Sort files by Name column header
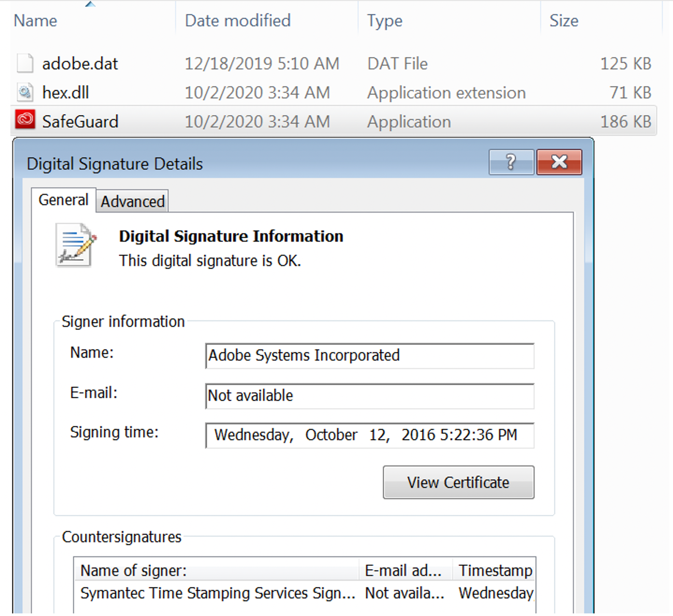673x616 pixels. (x=35, y=21)
